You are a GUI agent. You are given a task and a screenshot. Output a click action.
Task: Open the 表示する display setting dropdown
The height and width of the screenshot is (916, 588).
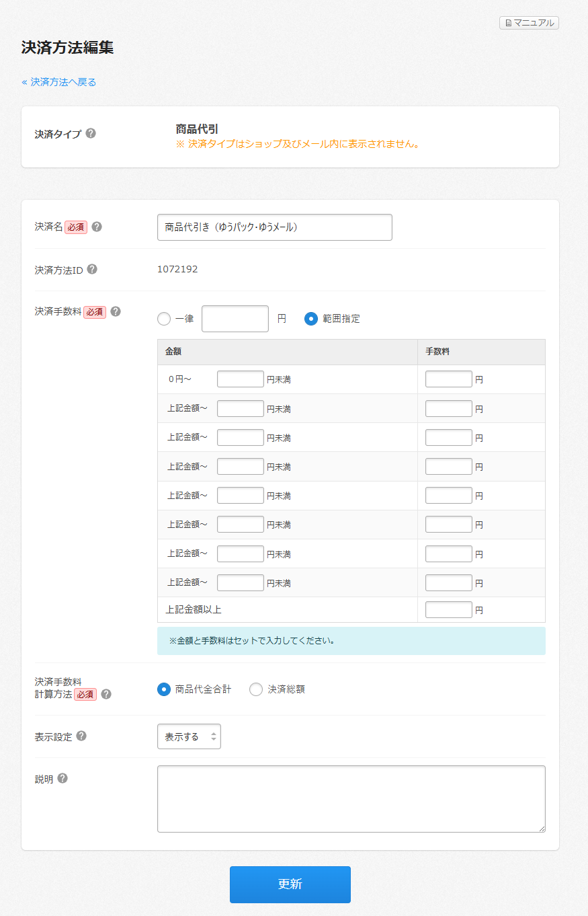(x=189, y=736)
